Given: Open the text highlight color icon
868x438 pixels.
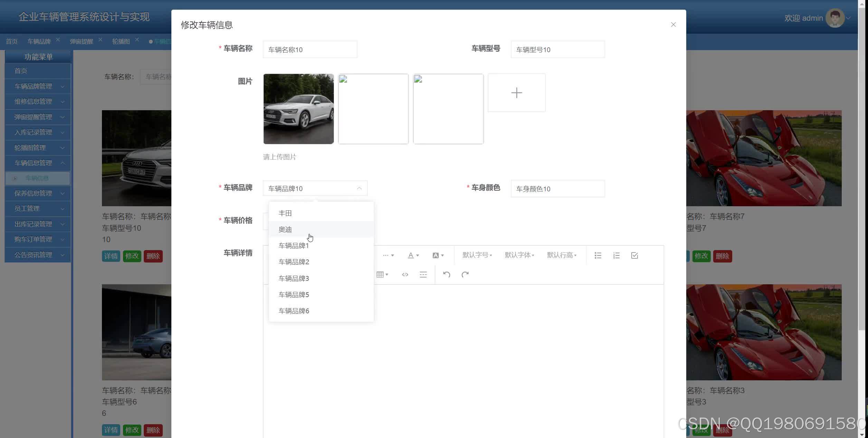Looking at the screenshot, I should click(x=435, y=255).
